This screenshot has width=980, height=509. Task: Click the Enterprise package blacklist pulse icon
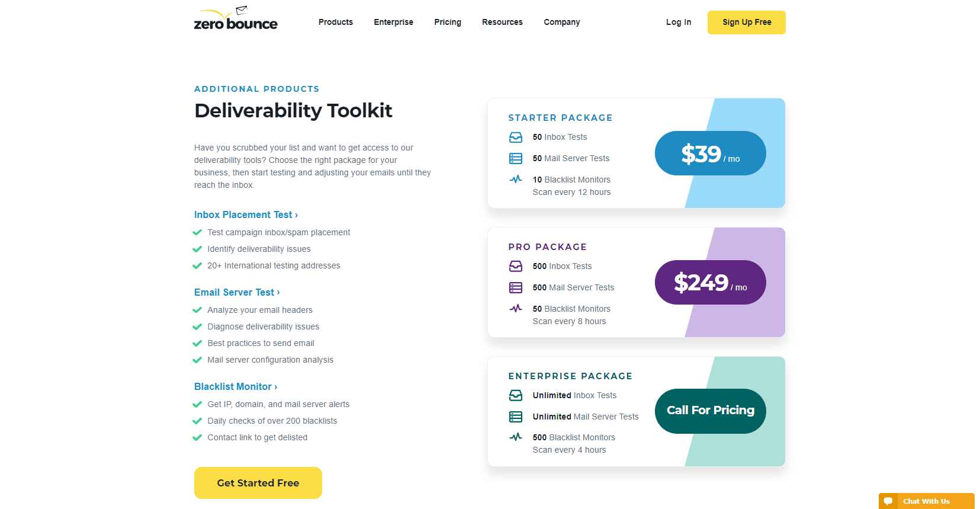516,437
